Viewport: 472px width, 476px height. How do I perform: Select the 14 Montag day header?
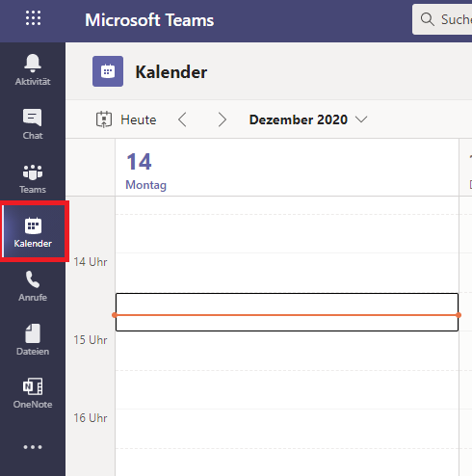tap(146, 172)
